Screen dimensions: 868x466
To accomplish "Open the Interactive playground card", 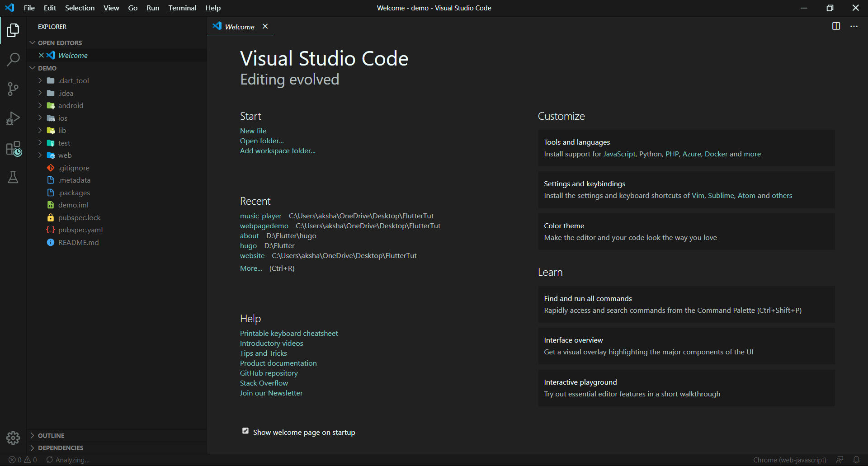I will tap(686, 388).
